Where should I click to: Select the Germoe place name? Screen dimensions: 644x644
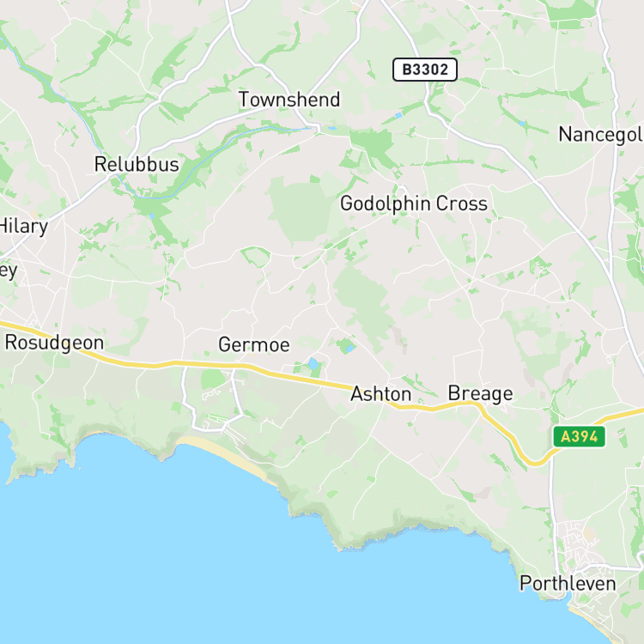tap(254, 344)
